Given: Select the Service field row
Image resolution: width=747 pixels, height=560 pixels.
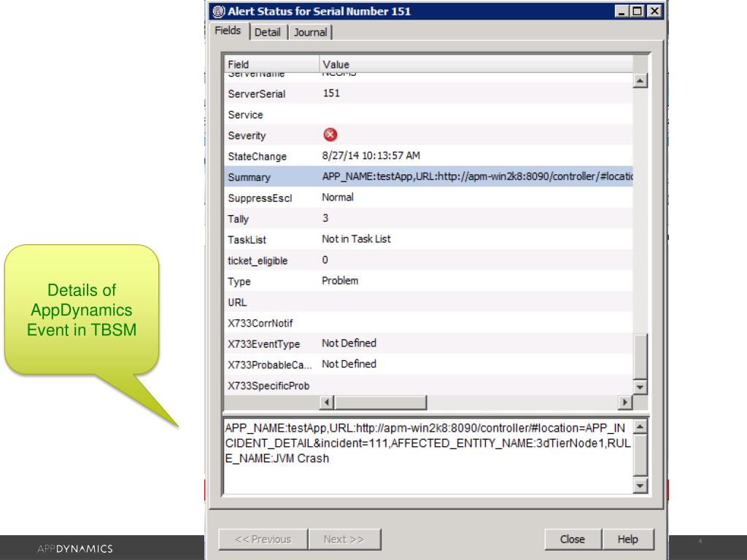Looking at the screenshot, I should [x=428, y=114].
